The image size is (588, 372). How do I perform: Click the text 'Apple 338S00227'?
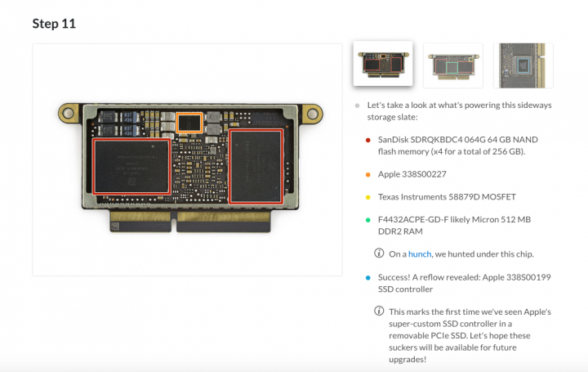(412, 174)
